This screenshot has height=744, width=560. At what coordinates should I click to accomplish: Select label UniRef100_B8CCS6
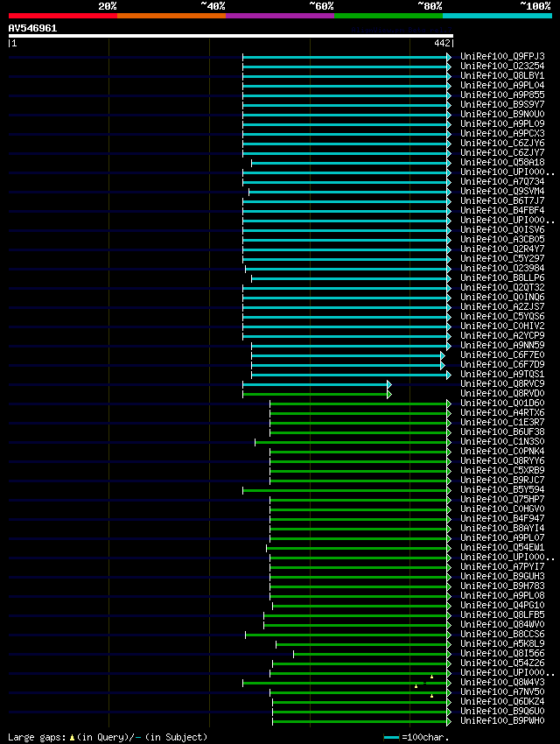coord(502,634)
